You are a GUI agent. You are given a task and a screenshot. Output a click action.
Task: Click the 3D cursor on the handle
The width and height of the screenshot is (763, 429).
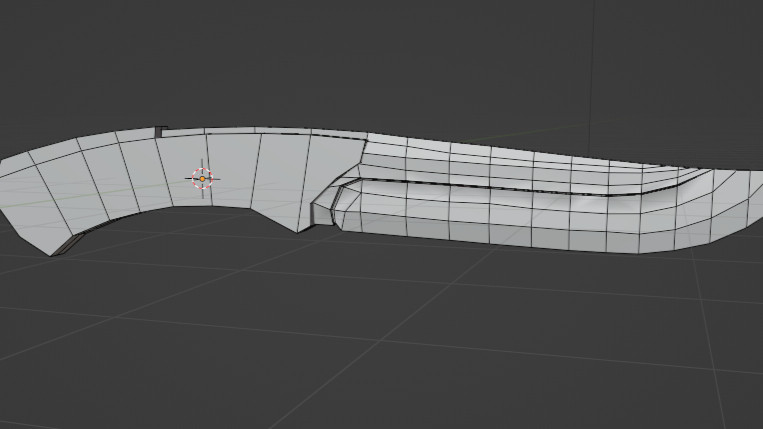tap(202, 179)
